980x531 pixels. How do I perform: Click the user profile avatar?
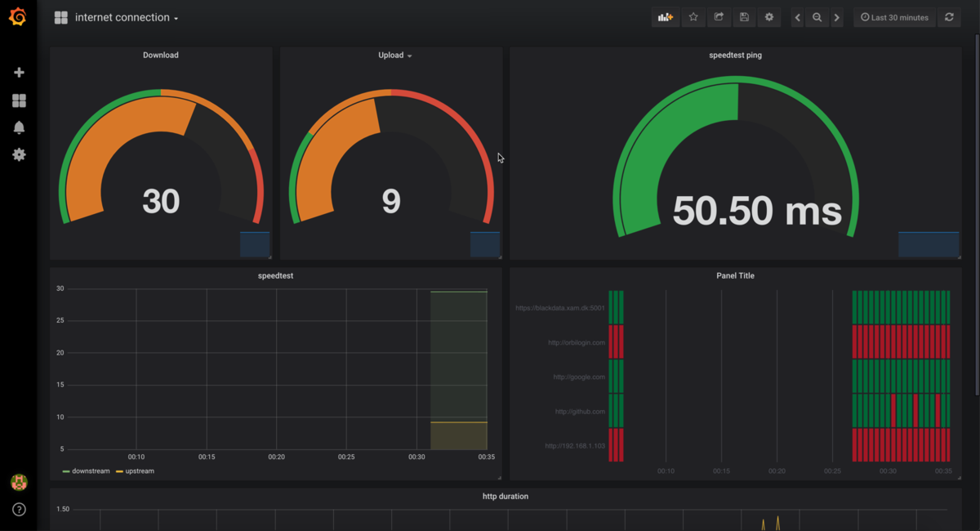[18, 482]
